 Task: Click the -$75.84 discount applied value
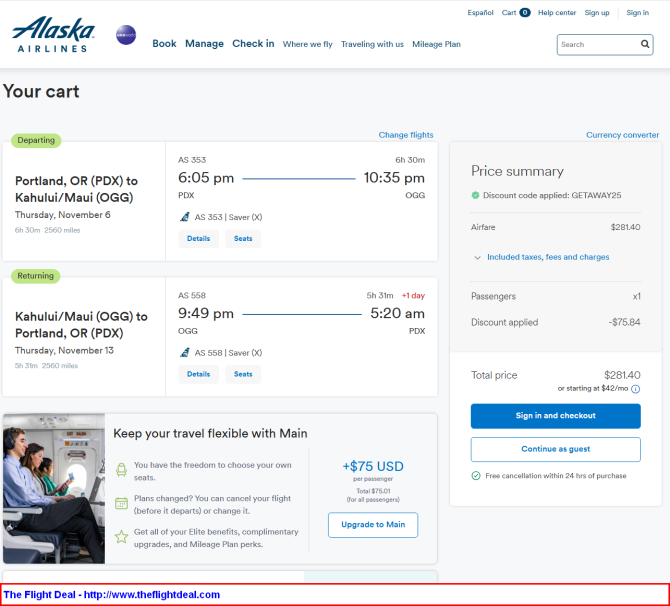624,322
